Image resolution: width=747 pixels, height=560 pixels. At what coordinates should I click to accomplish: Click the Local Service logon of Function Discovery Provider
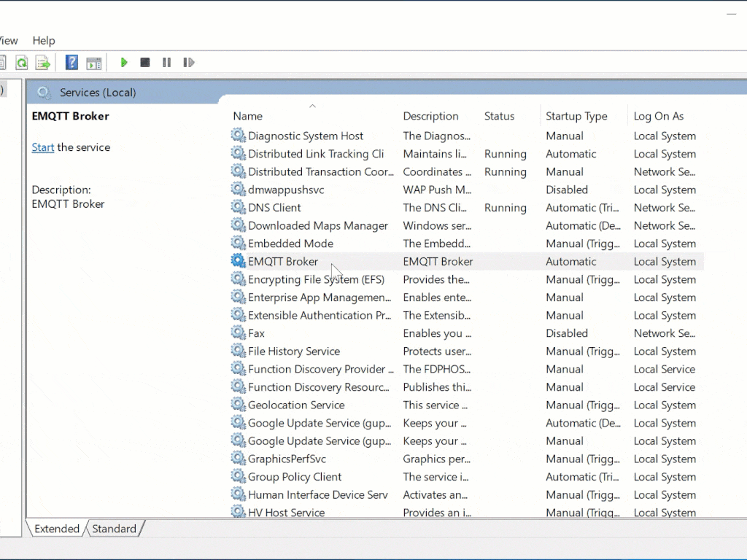pyautogui.click(x=664, y=369)
